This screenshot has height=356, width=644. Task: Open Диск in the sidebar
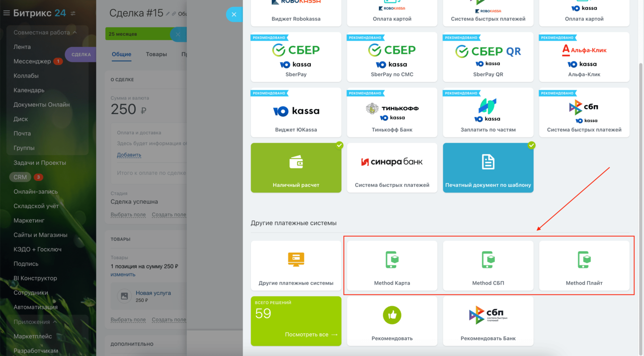tap(21, 119)
